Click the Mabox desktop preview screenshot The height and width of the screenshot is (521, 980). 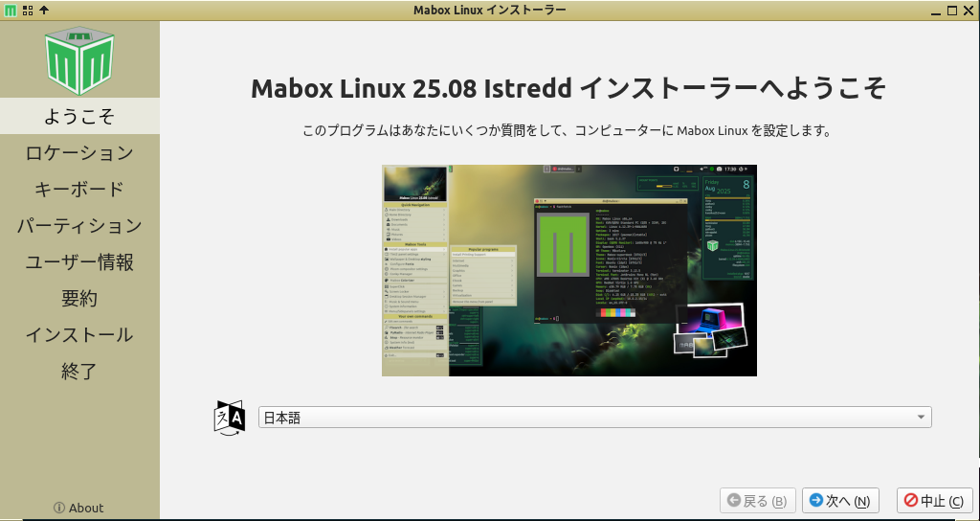pyautogui.click(x=569, y=270)
